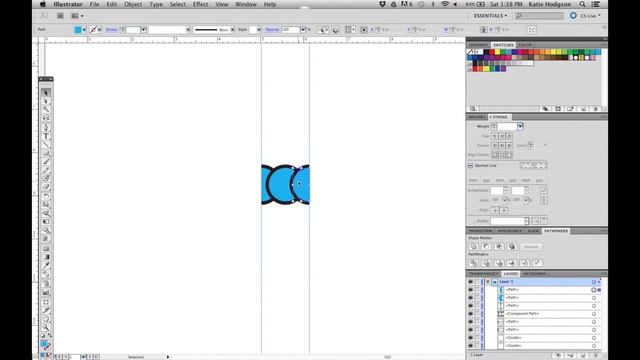The width and height of the screenshot is (640, 360).
Task: Select the Shape Builder tool
Action: [x=46, y=231]
